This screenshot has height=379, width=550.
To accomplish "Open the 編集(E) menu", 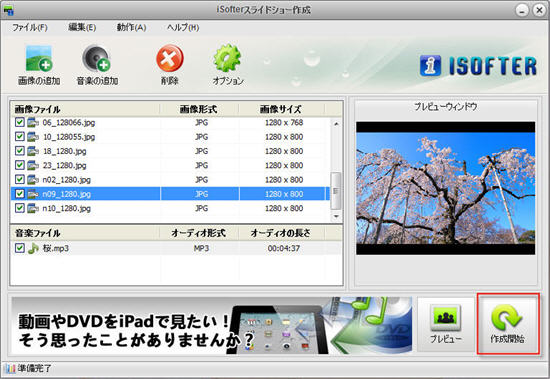I will (82, 27).
